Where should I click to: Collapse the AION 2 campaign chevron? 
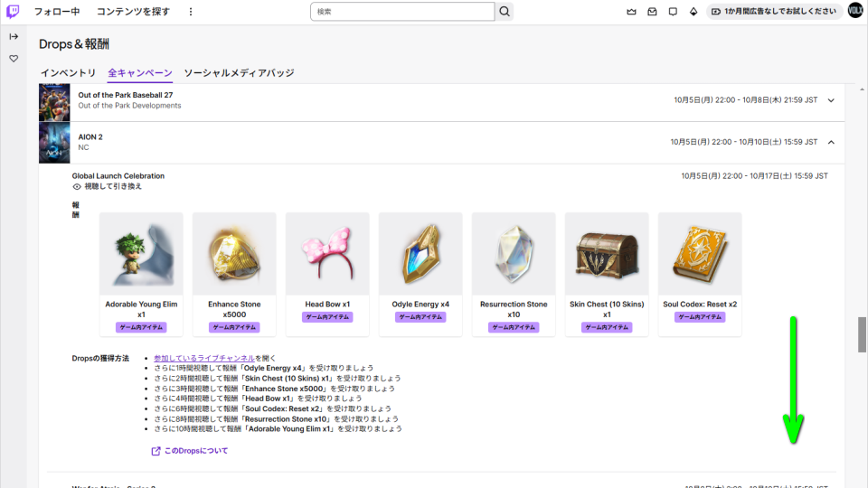click(831, 142)
